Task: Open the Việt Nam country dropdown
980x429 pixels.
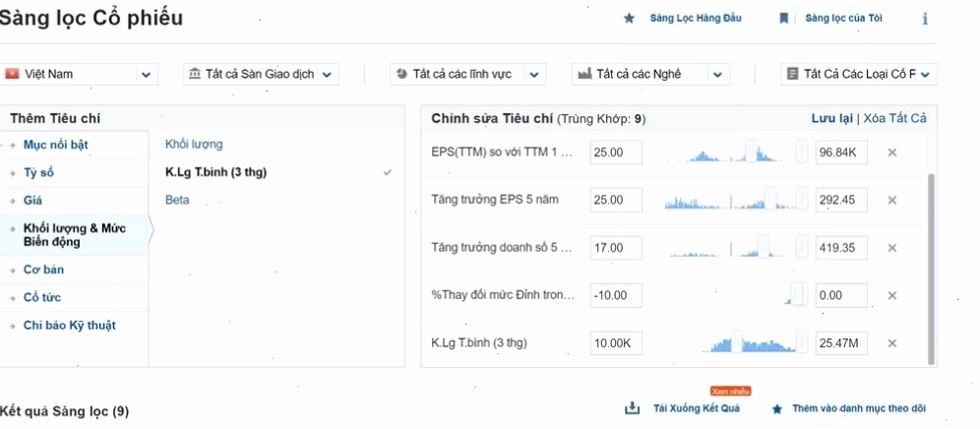Action: 79,75
